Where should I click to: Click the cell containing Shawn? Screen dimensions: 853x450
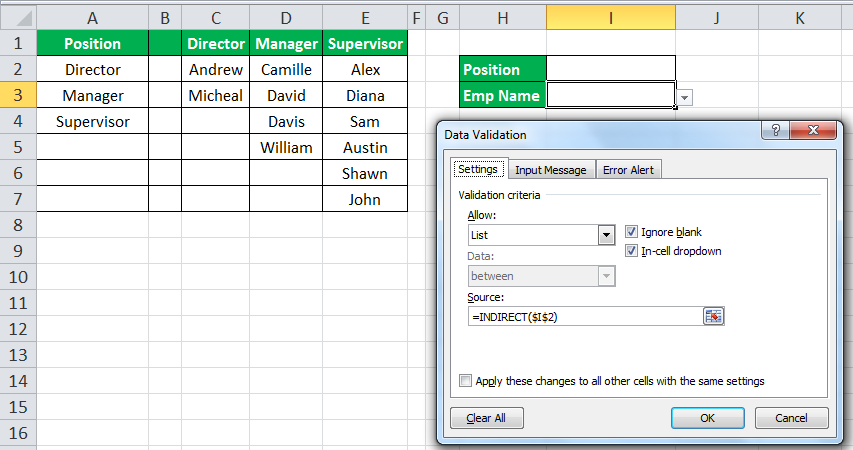(x=365, y=174)
